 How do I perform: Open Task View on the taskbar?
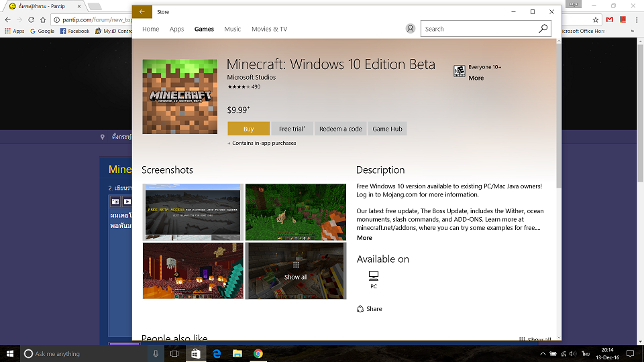coord(174,353)
